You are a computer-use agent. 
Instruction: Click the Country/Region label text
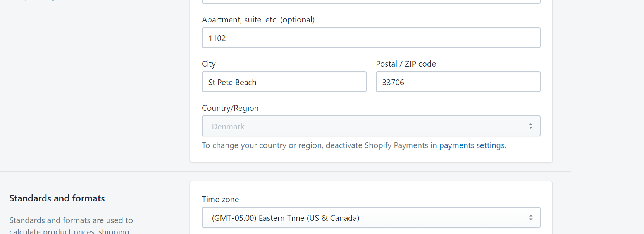[x=230, y=108]
